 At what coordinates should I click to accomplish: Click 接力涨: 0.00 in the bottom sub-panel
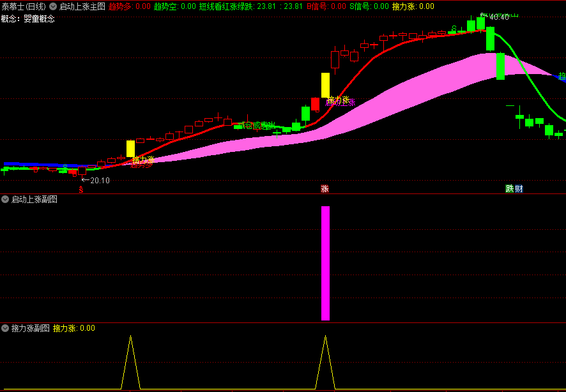click(x=74, y=328)
